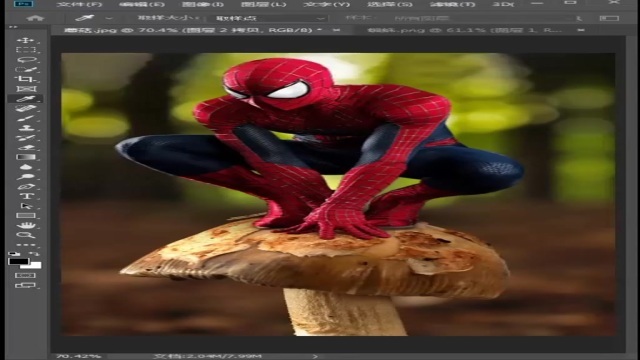
Task: Select the Lasso tool
Action: 26,60
